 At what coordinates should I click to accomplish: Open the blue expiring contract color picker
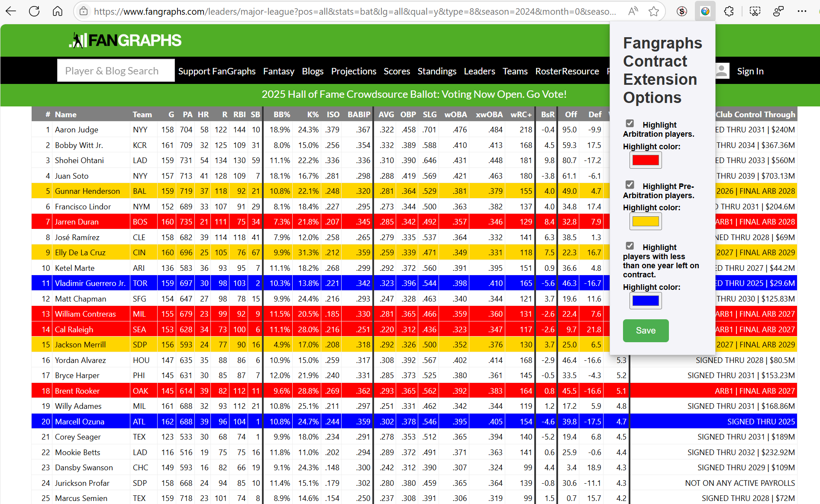coord(646,301)
